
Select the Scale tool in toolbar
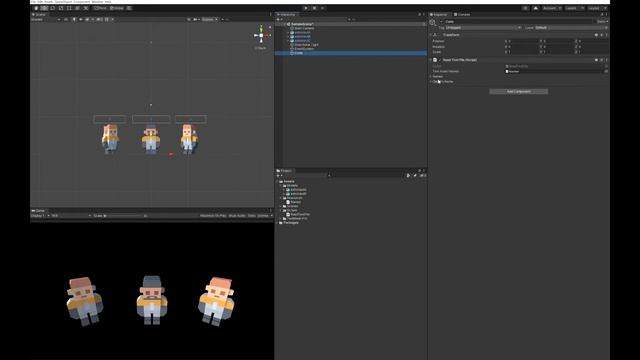coord(61,8)
